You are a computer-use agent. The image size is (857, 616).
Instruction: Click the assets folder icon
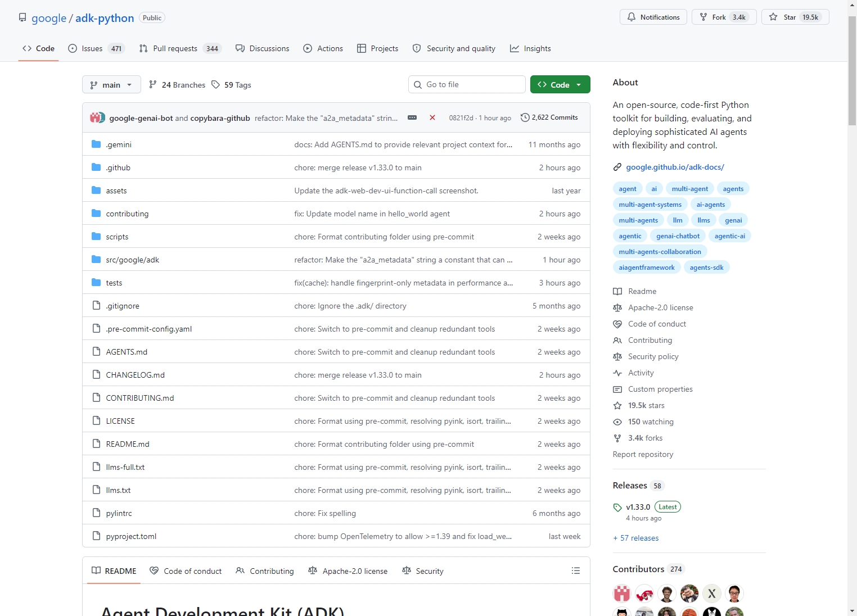[96, 191]
